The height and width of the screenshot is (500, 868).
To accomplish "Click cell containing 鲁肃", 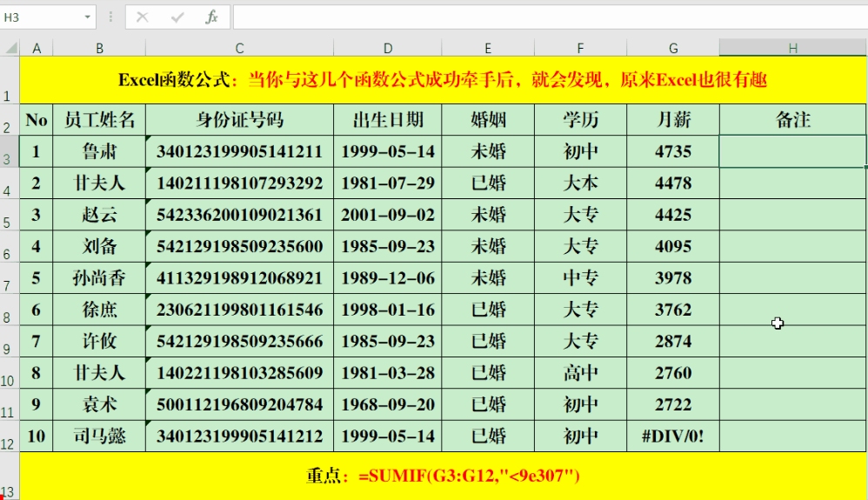I will tap(99, 151).
